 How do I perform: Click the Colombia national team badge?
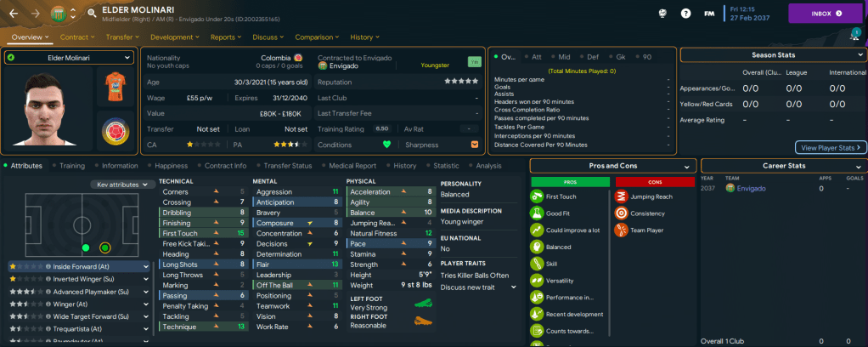click(114, 130)
